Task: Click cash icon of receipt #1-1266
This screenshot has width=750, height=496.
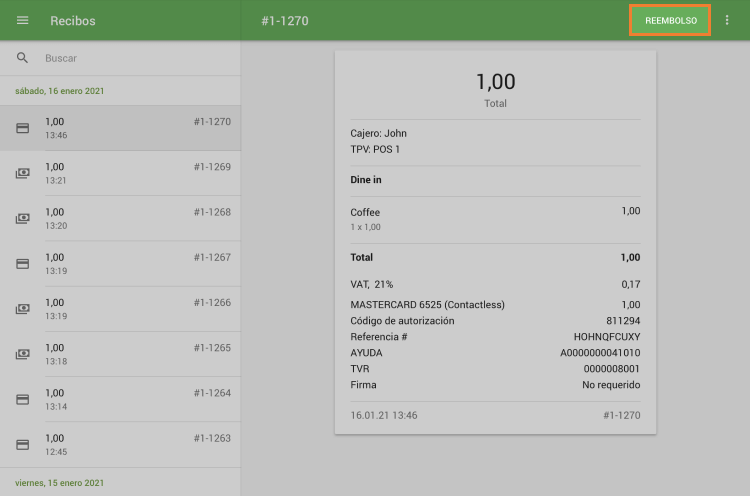Action: 23,309
